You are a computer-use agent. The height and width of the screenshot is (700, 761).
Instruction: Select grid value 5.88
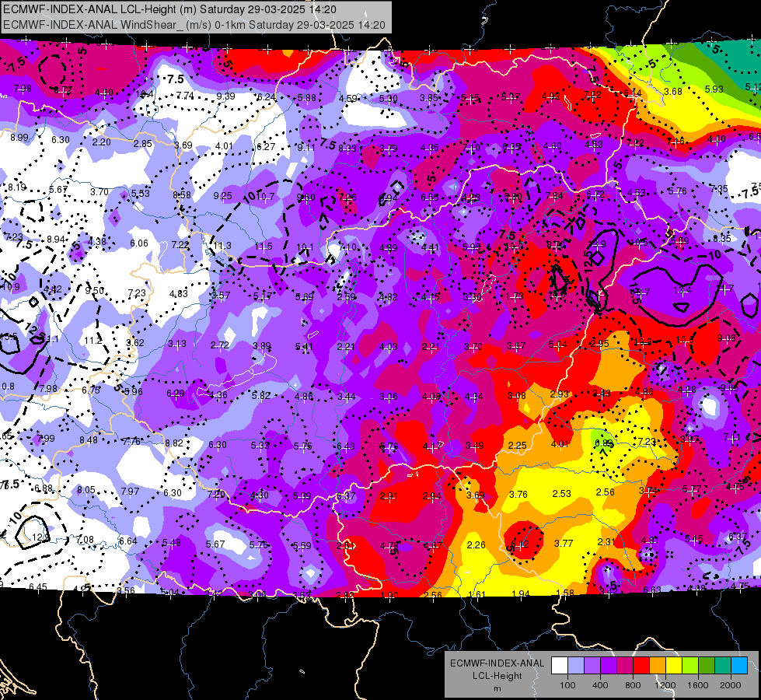click(x=307, y=98)
